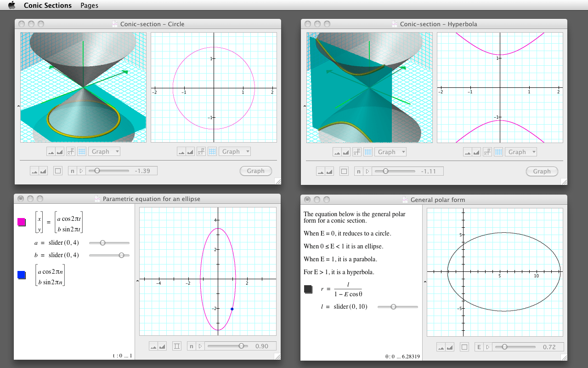The height and width of the screenshot is (368, 588).
Task: Open Graph dropdown under Circle window's 2D plot
Action: coord(235,151)
